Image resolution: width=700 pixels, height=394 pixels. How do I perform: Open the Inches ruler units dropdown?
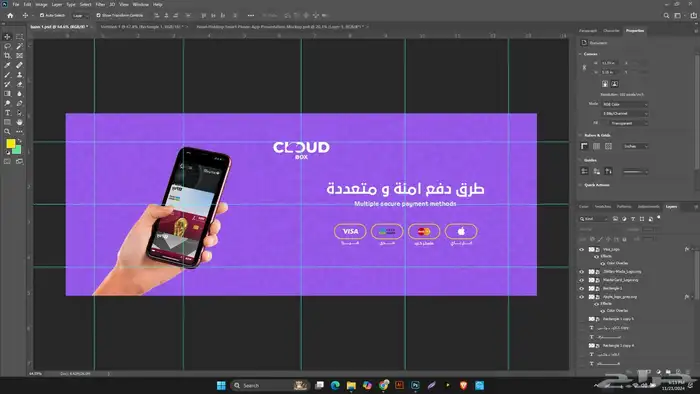click(x=636, y=146)
